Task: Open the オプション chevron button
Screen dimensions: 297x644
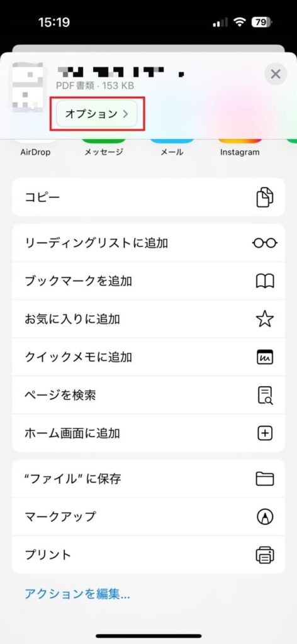Action: [x=96, y=114]
